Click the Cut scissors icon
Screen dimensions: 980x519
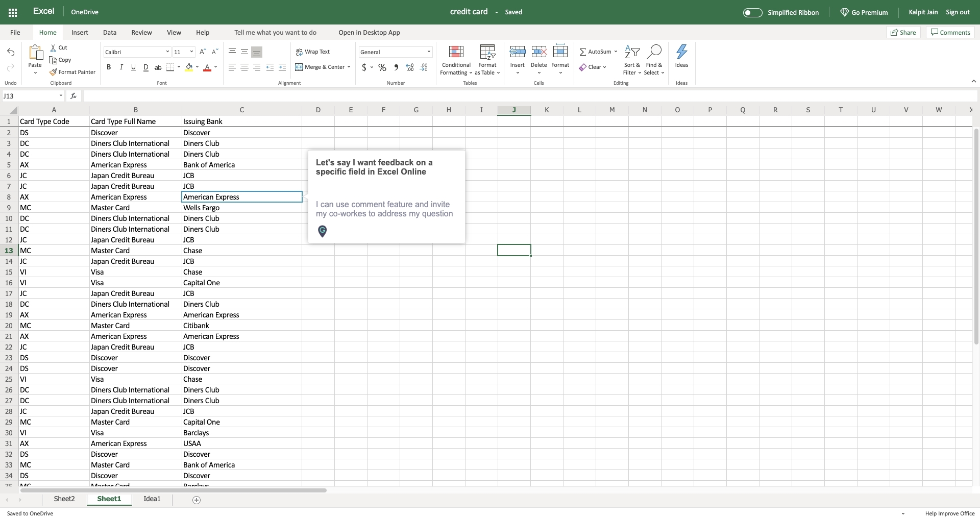[x=53, y=47]
